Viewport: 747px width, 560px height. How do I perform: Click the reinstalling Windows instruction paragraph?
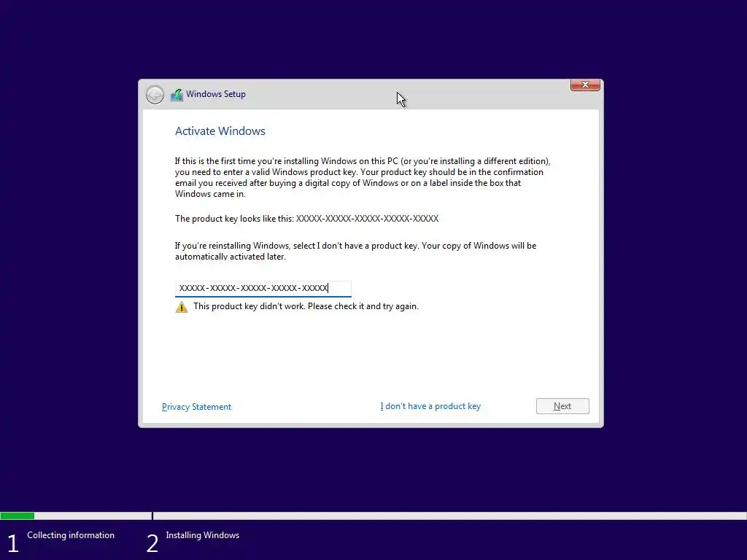tap(355, 251)
